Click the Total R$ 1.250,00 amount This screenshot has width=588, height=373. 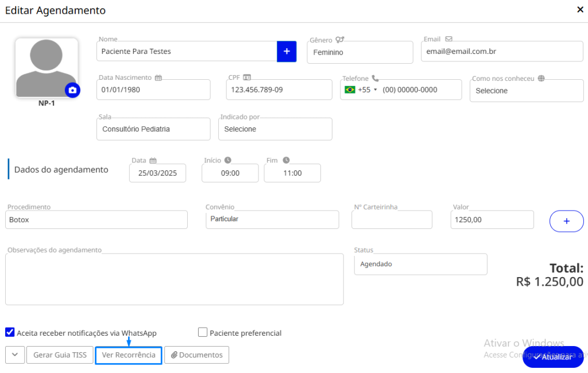[x=550, y=282]
